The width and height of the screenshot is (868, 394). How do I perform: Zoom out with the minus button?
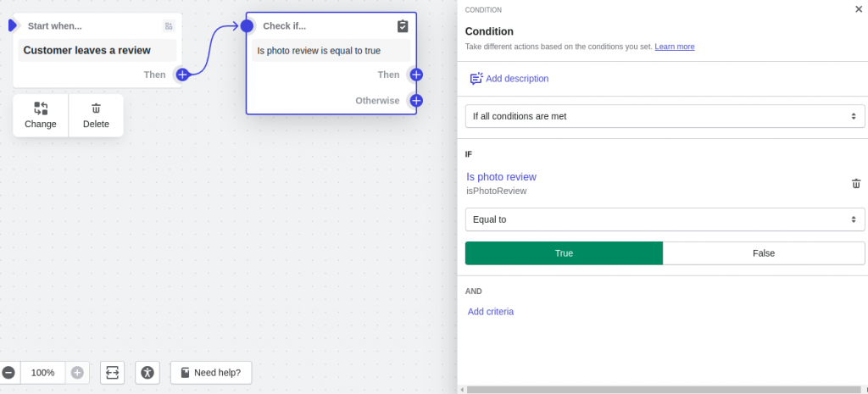(8, 373)
